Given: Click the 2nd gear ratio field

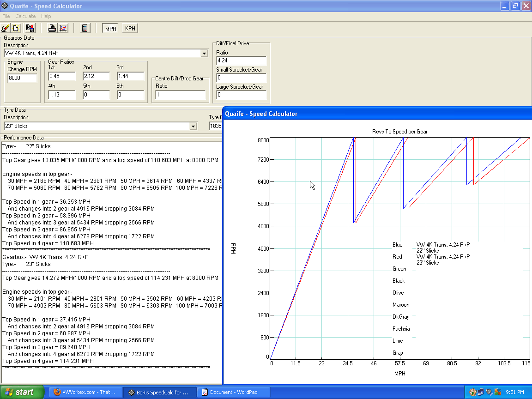Looking at the screenshot, I should pos(97,76).
